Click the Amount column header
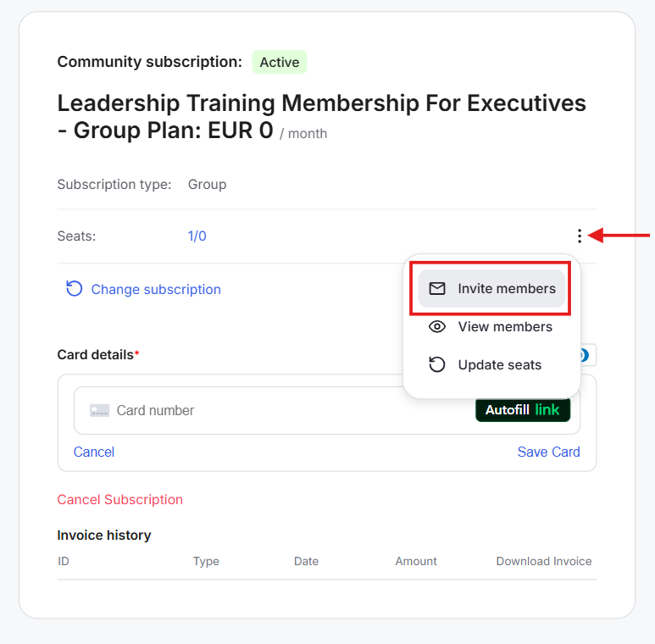 click(x=416, y=562)
